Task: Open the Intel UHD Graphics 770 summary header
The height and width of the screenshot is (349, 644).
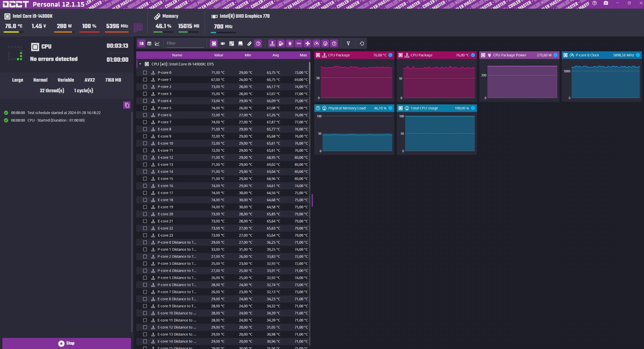Action: (240, 16)
